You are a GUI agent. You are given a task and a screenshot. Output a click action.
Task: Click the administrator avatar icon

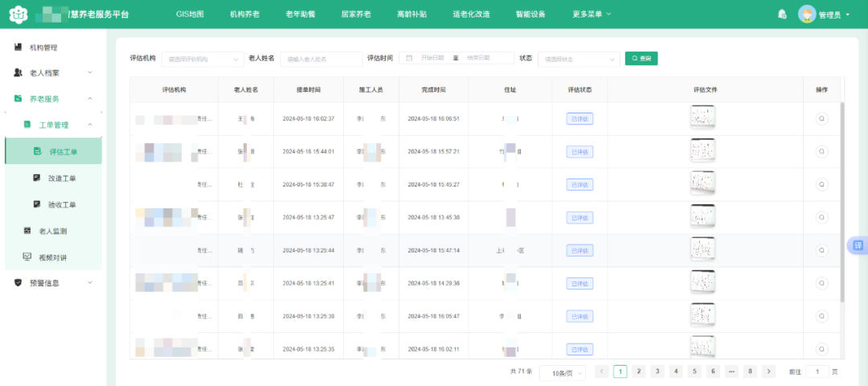coord(806,14)
